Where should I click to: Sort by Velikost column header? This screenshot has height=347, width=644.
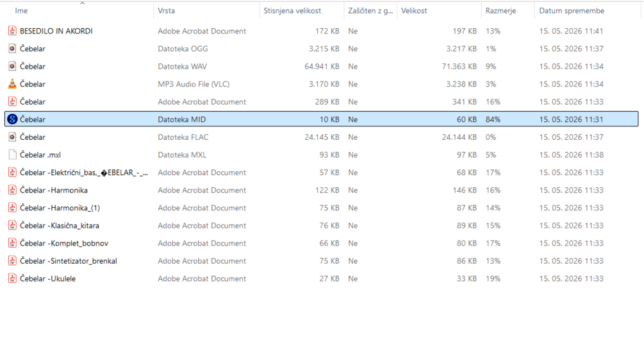pyautogui.click(x=414, y=11)
